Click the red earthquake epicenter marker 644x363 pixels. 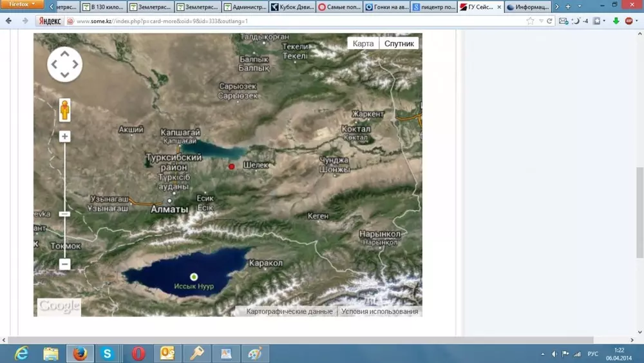point(232,166)
